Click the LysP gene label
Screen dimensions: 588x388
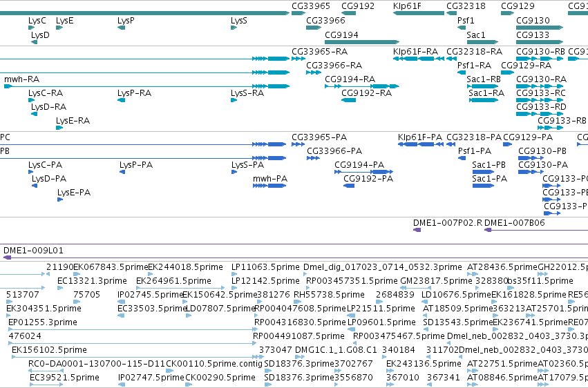126,21
